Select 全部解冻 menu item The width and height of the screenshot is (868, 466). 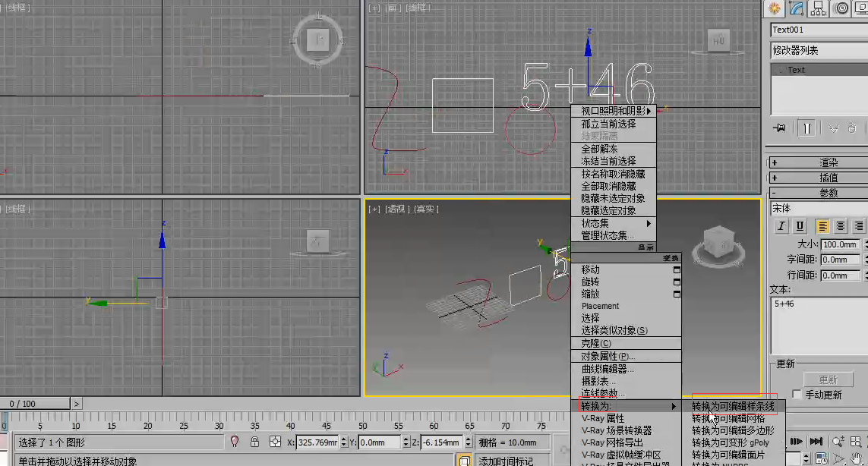pyautogui.click(x=614, y=149)
